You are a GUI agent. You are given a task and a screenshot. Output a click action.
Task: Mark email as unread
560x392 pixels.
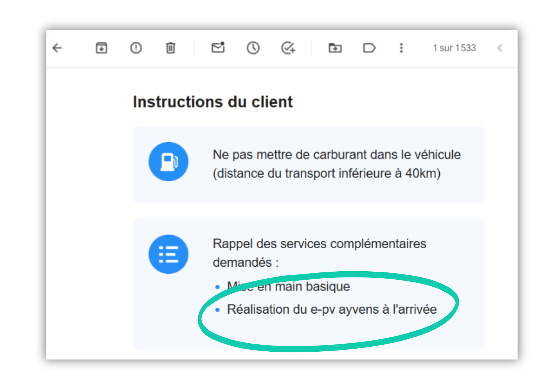[x=218, y=47]
